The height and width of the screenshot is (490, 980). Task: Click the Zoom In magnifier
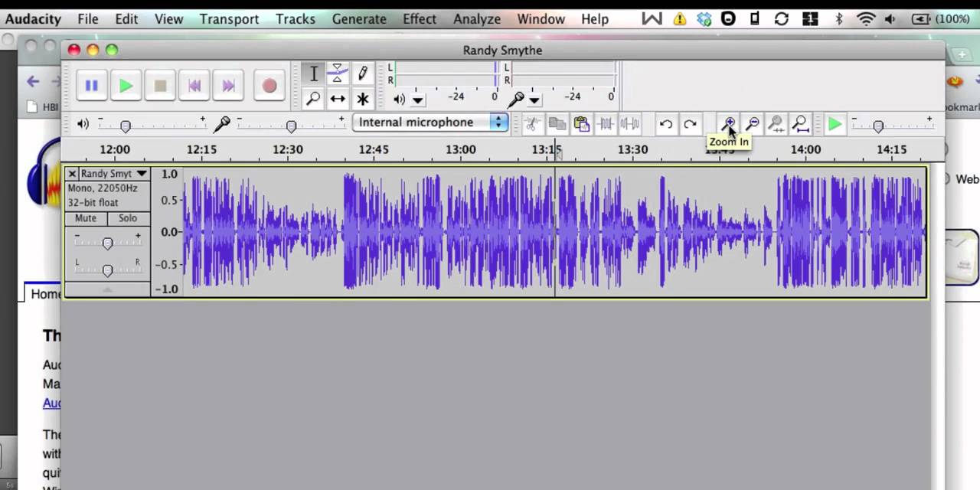click(727, 123)
